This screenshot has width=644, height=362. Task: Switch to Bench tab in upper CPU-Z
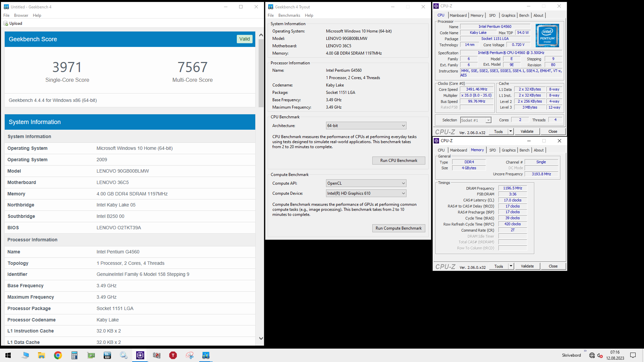pyautogui.click(x=524, y=15)
